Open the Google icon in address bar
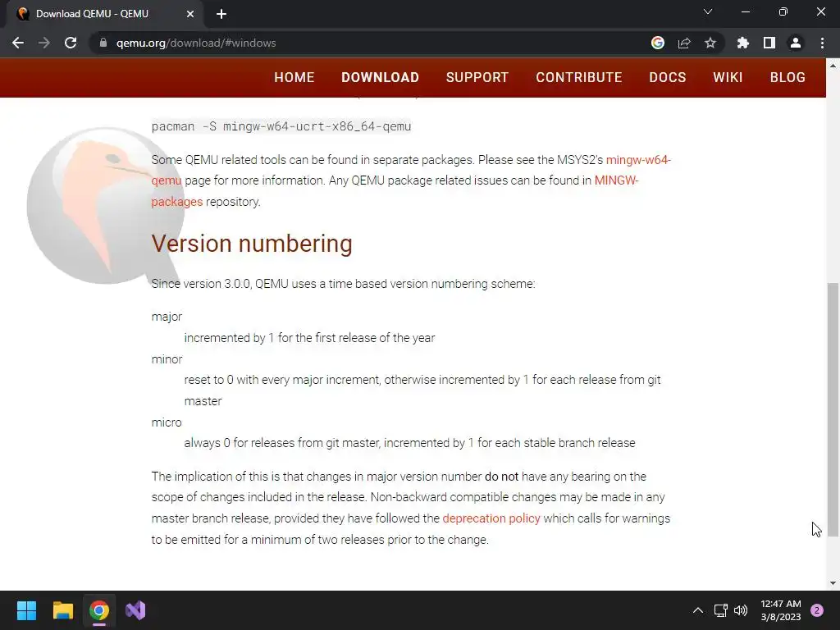The width and height of the screenshot is (840, 630). 658,43
